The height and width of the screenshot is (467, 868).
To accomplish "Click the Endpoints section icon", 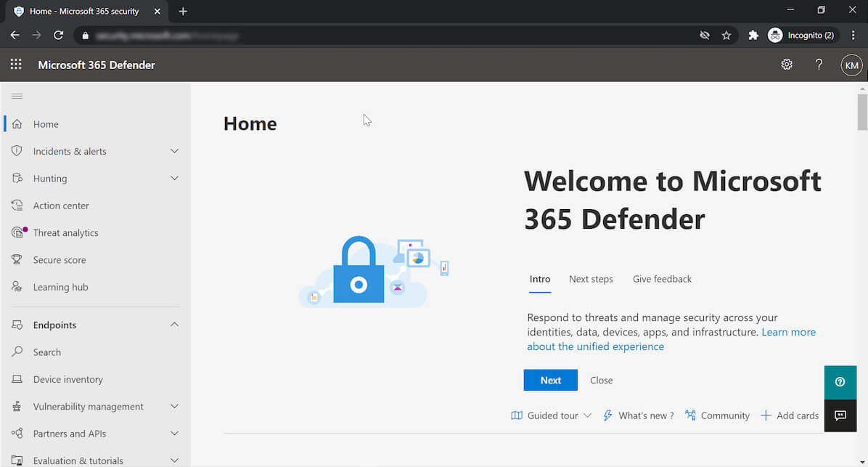I will (17, 325).
